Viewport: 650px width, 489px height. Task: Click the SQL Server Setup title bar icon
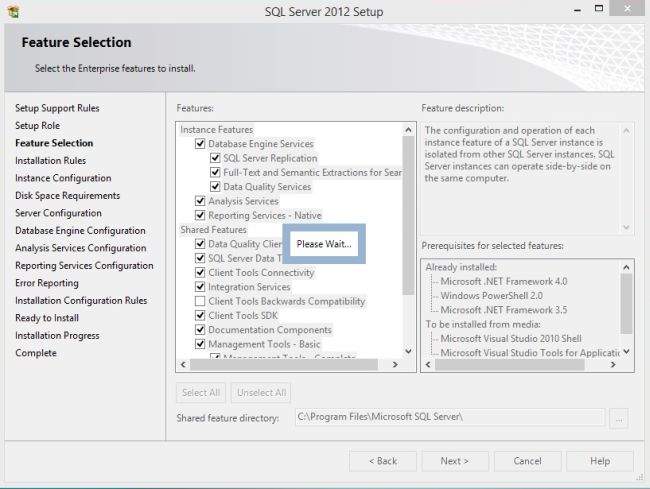click(13, 11)
